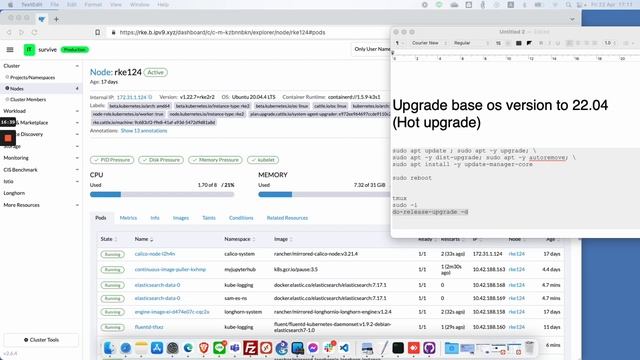Open Microsoft Teams from the Dock
640x360 pixels.
pos(235,348)
